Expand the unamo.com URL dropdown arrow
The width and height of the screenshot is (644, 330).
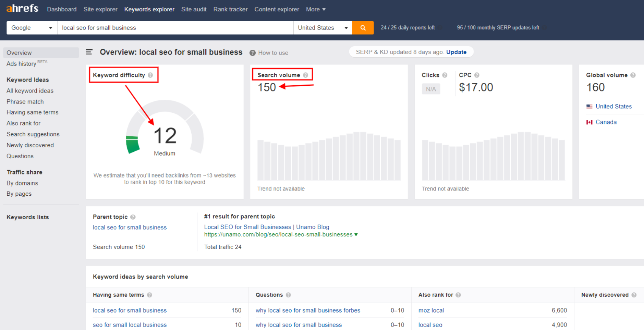tap(356, 235)
